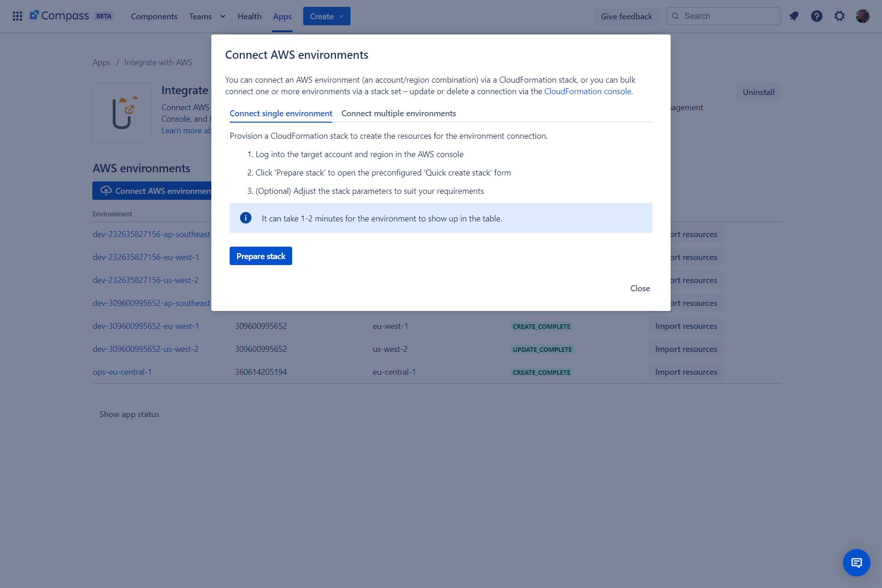882x588 pixels.
Task: Open the app switcher grid icon
Action: tap(17, 16)
